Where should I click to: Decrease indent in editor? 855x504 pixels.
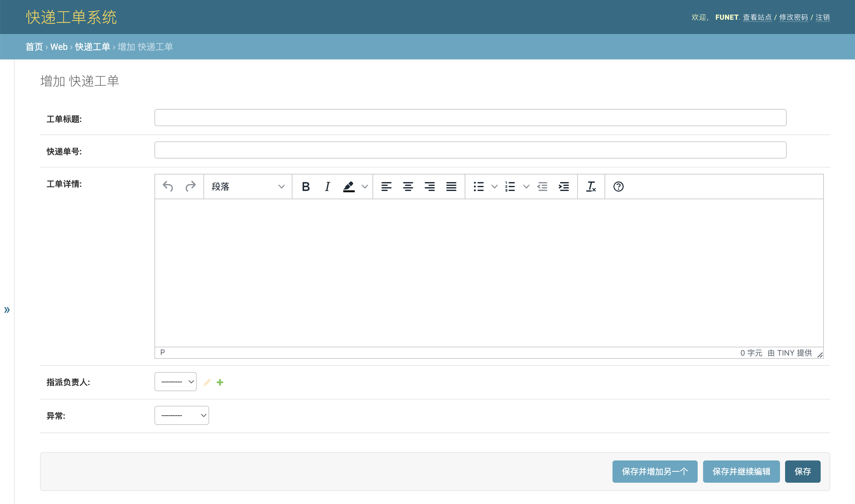[543, 187]
